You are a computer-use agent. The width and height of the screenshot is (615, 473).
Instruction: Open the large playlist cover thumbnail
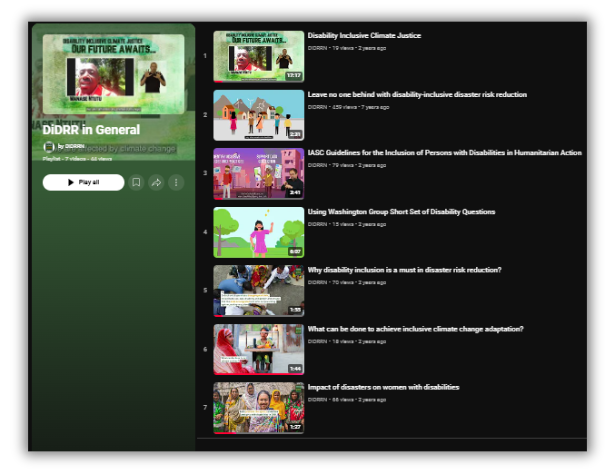113,74
